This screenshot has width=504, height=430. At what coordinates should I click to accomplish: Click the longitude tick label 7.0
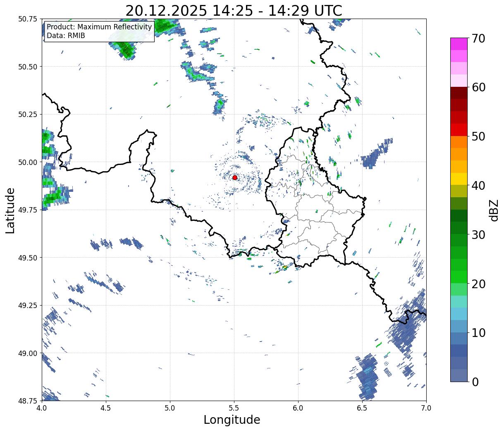coord(426,408)
